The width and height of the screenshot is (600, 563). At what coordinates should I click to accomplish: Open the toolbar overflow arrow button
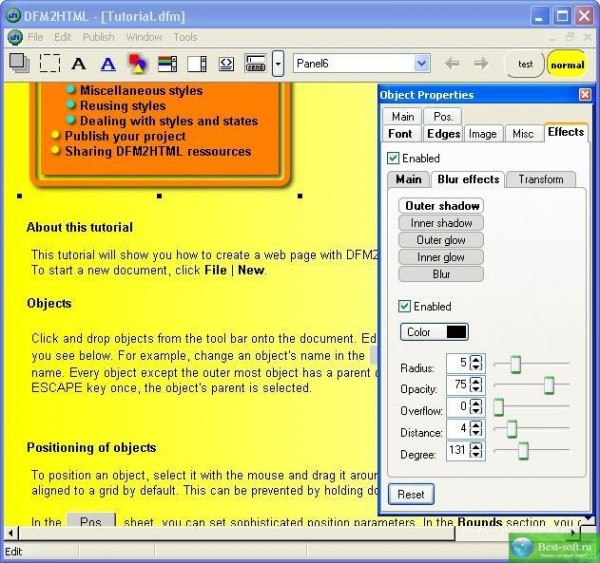[x=278, y=64]
